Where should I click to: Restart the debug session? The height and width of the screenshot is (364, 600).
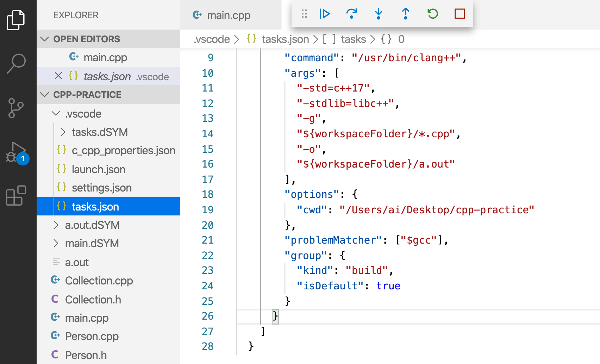[433, 14]
